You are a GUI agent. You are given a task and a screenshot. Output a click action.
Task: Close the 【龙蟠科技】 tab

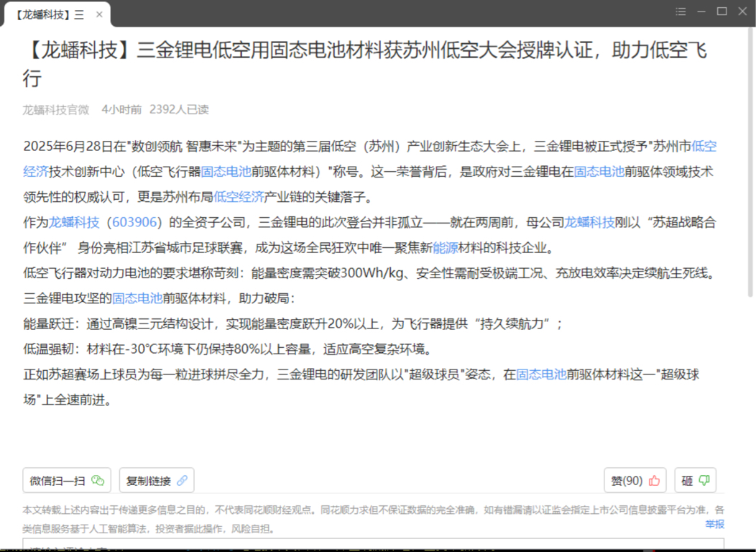tap(99, 14)
